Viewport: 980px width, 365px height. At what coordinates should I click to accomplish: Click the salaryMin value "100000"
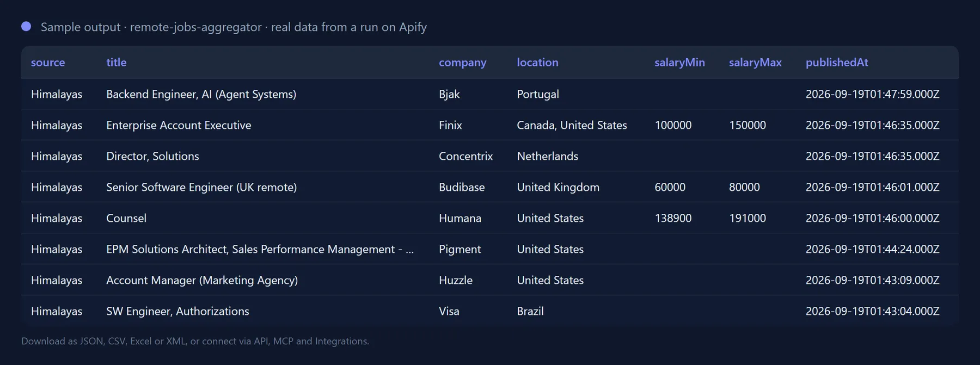[673, 125]
